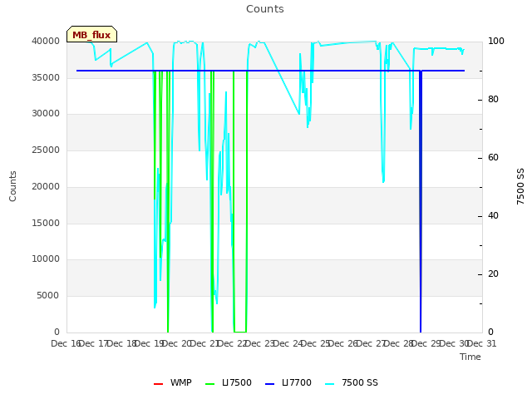Image resolution: width=532 pixels, height=399 pixels.
Task: Click the blue LI7700 legend color marker
Action: coord(269,384)
